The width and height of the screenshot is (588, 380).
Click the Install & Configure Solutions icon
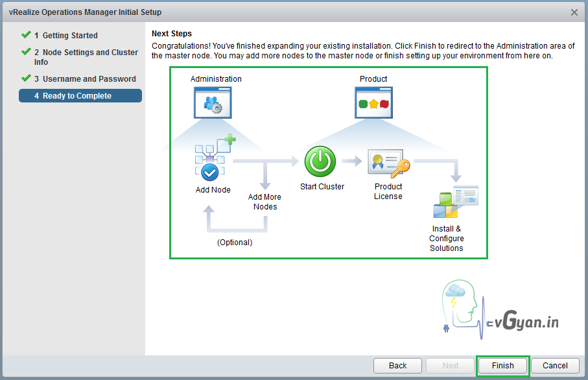[455, 202]
